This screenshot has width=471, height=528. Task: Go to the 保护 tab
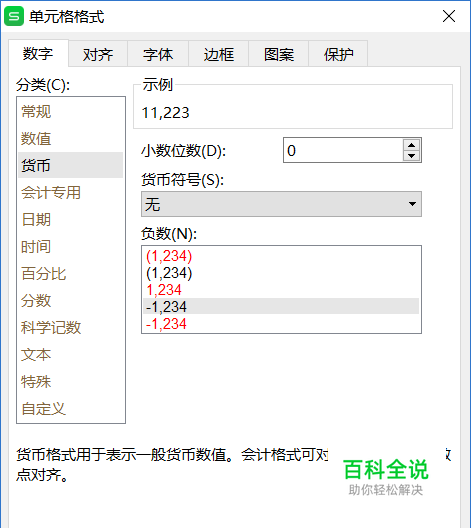[338, 54]
